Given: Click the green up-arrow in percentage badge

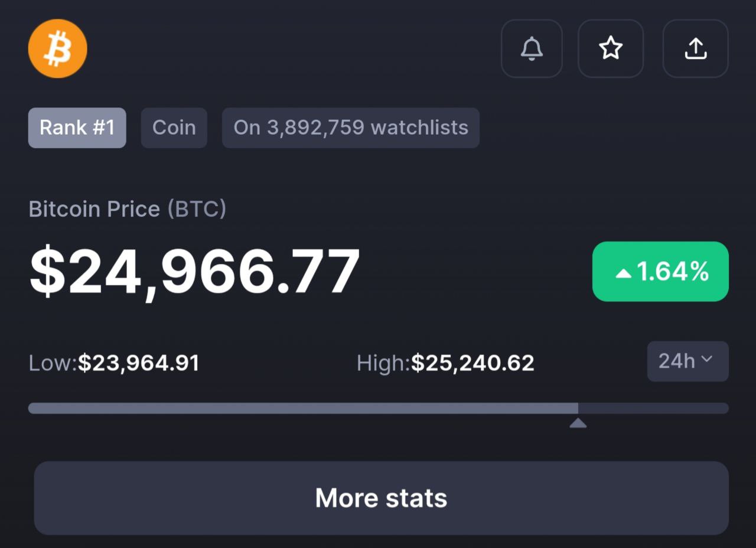Looking at the screenshot, I should point(624,273).
